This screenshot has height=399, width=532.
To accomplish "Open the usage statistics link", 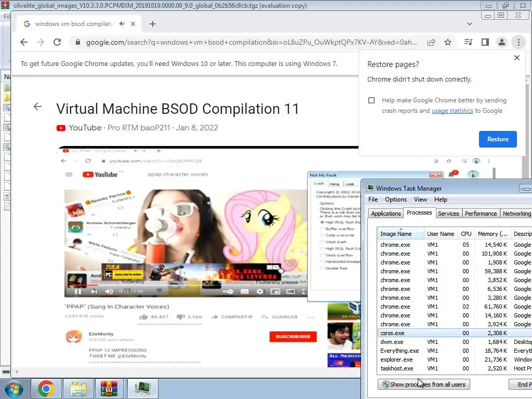I will tap(453, 111).
